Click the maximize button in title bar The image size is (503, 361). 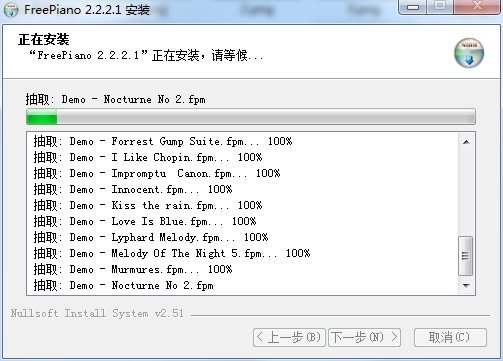[440, 7]
